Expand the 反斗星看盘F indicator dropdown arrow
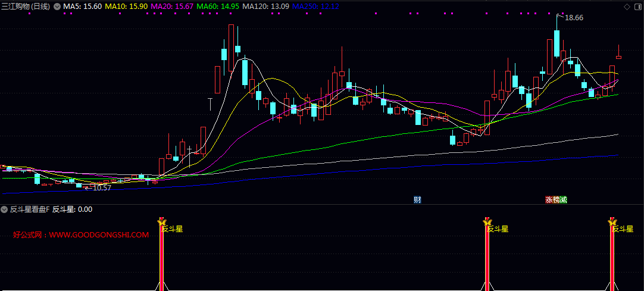Screen dimensions: 644x291 pos(5,209)
